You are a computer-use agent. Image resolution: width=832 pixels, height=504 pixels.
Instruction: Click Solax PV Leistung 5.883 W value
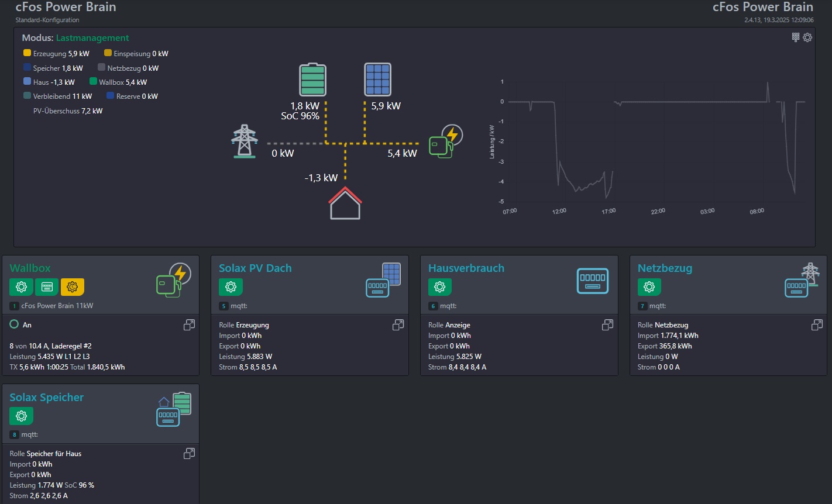click(x=257, y=357)
